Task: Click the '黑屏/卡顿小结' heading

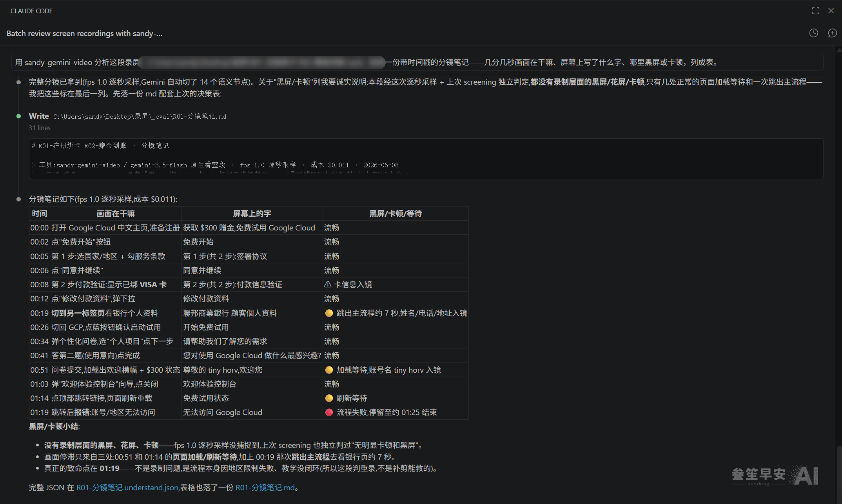Action: click(x=54, y=426)
